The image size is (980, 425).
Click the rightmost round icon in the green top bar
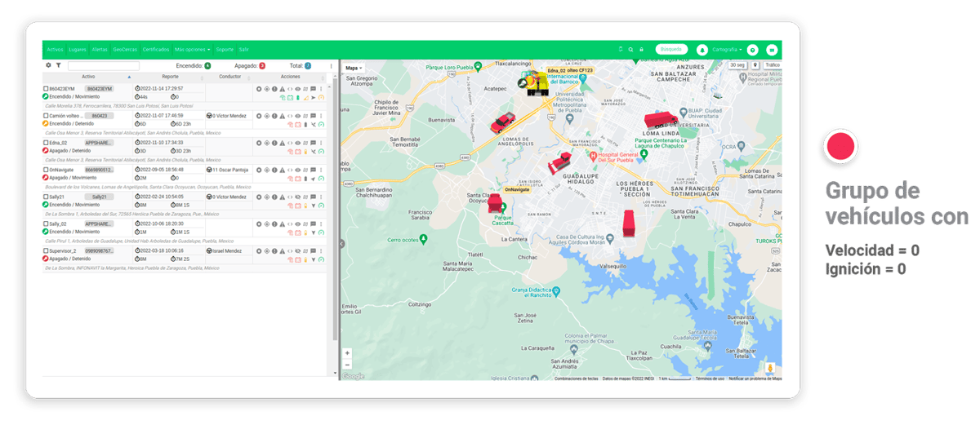pos(772,50)
